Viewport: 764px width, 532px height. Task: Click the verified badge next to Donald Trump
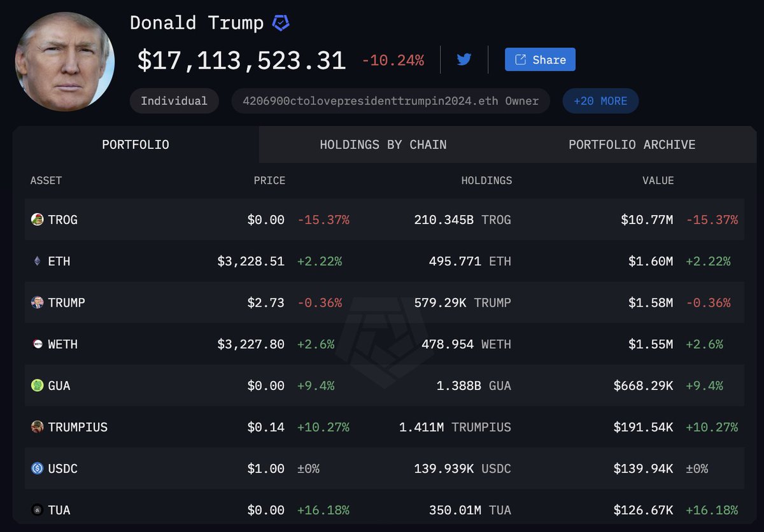(281, 24)
